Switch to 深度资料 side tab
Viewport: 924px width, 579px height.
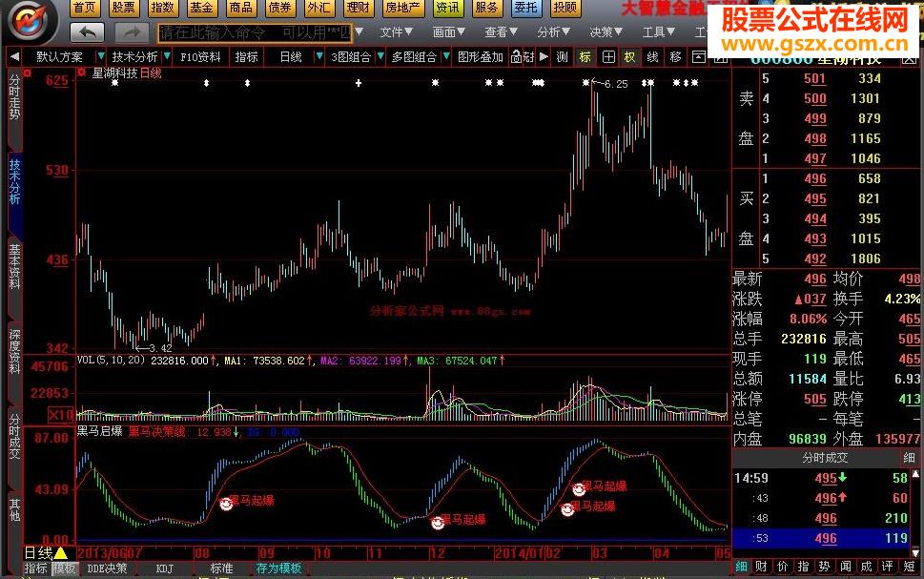pos(14,352)
